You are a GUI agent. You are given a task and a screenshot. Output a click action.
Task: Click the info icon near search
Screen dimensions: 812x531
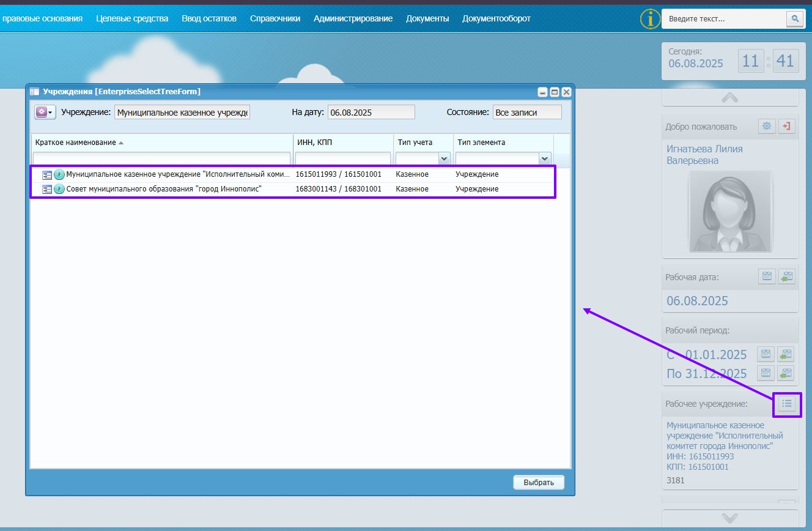[x=650, y=19]
